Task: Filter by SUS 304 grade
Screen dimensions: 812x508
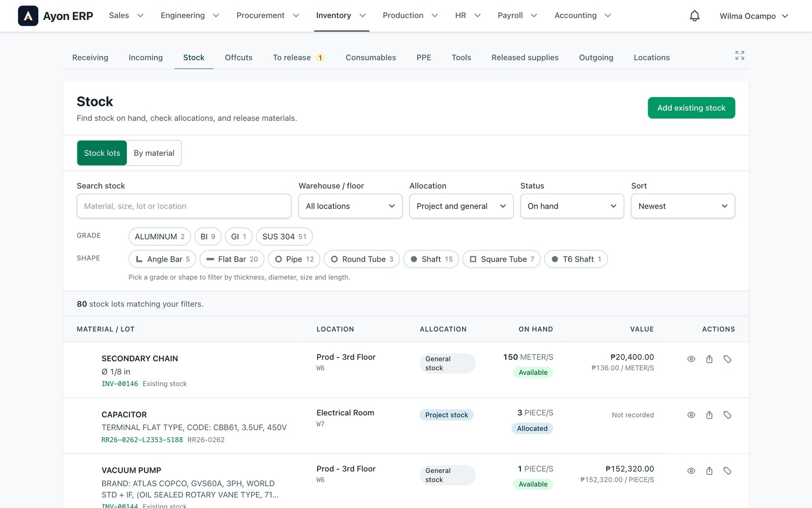Action: pyautogui.click(x=284, y=237)
